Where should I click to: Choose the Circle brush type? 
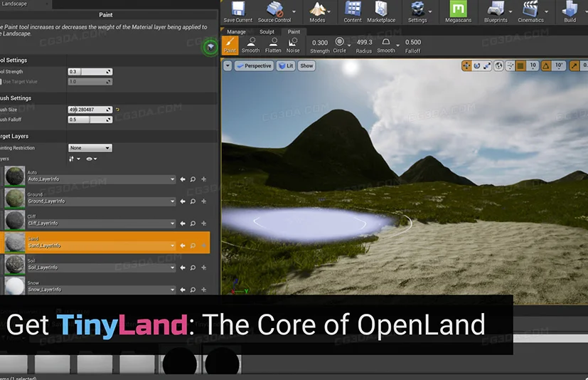(340, 45)
